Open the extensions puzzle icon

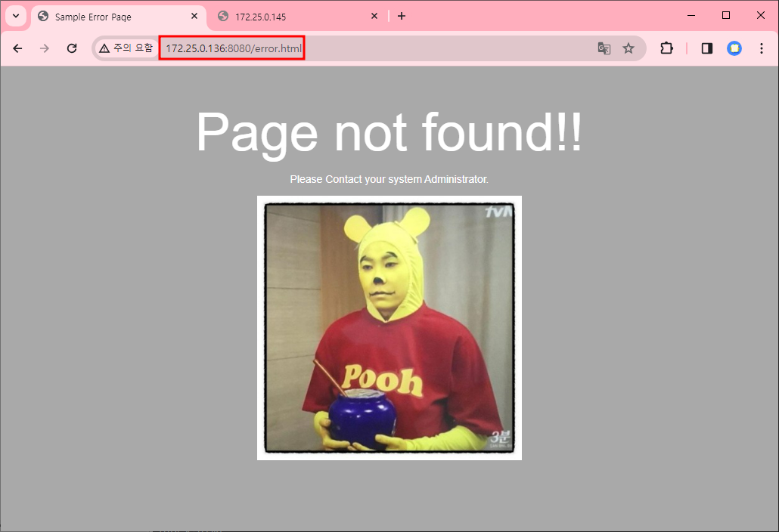(x=667, y=48)
